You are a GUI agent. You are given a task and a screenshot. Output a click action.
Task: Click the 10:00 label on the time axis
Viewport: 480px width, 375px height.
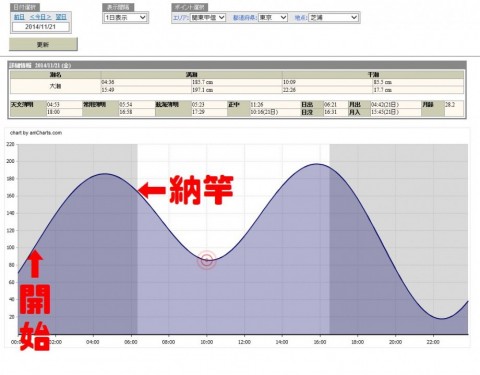coord(206,342)
